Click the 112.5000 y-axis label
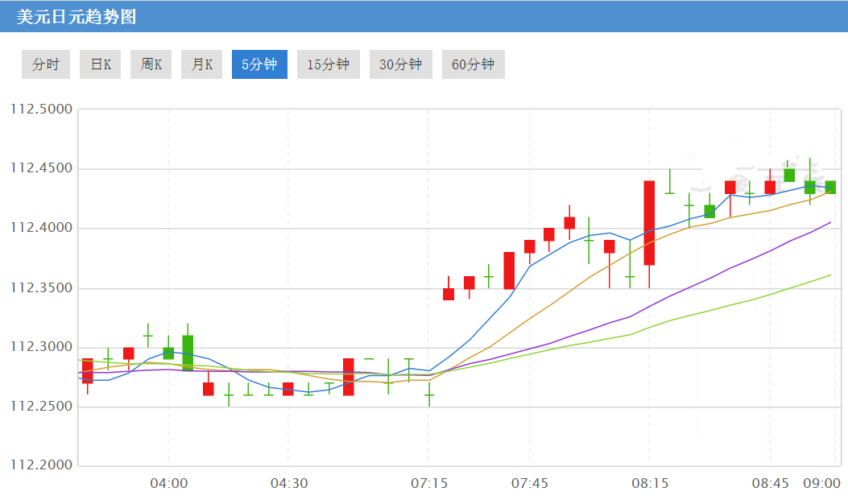Screen dimensions: 848x504 click(41, 109)
